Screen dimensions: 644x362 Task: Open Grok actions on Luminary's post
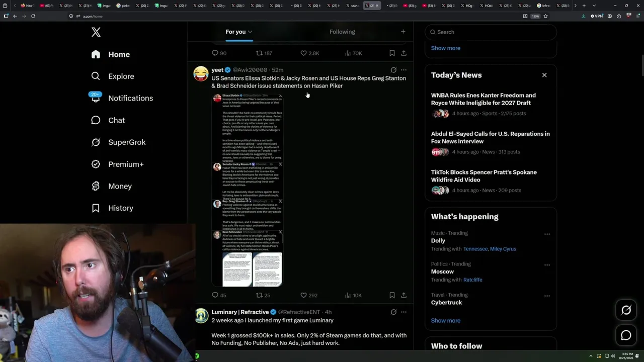(393, 312)
